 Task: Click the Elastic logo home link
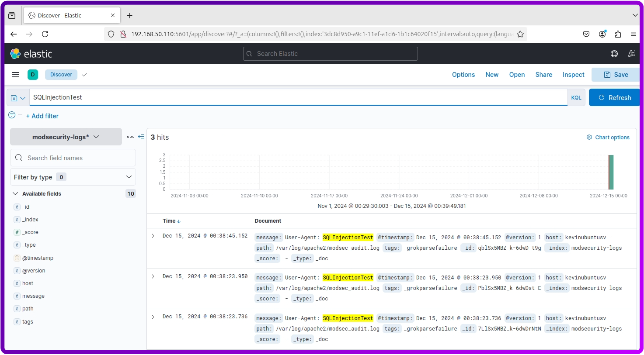click(x=31, y=54)
